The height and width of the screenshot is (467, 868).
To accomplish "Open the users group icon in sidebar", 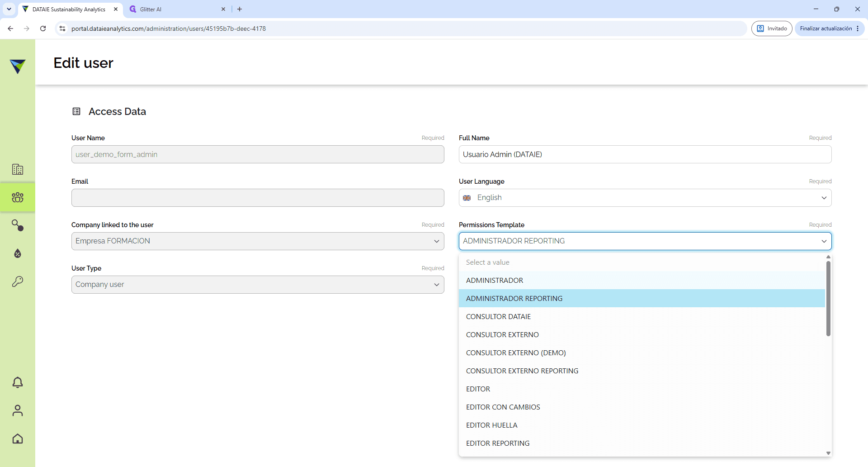I will point(18,197).
